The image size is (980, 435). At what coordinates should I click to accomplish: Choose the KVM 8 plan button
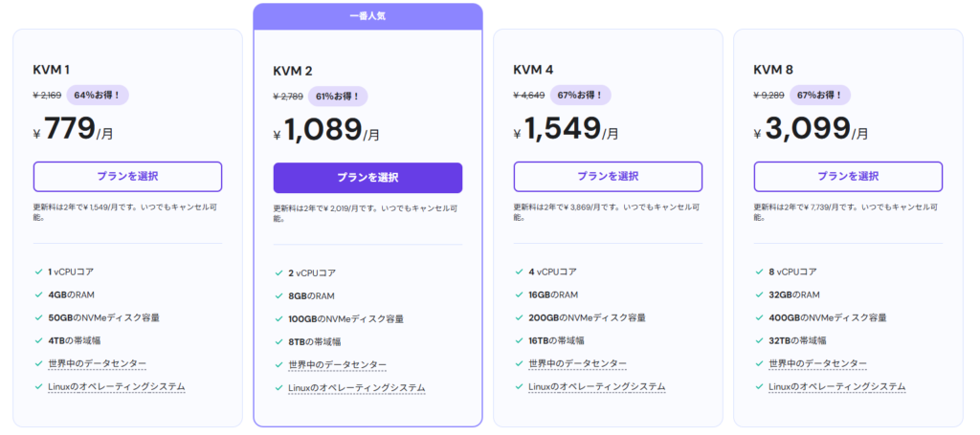point(848,177)
